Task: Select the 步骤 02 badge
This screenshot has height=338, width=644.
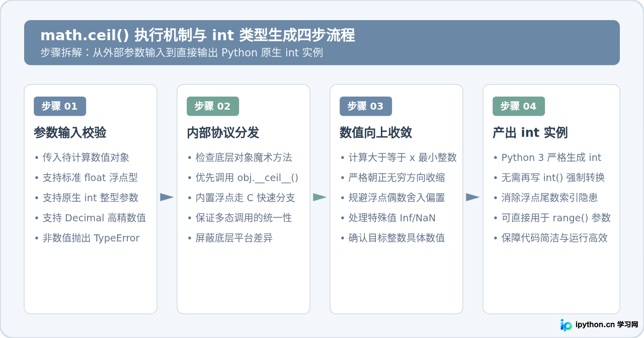Action: tap(213, 106)
